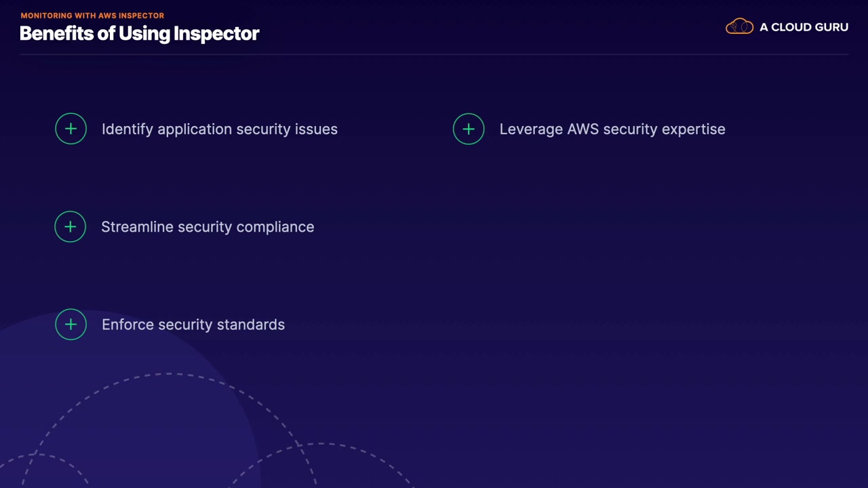868x488 pixels.
Task: Click the "Leverage AWS security expertise" label
Action: click(x=612, y=129)
